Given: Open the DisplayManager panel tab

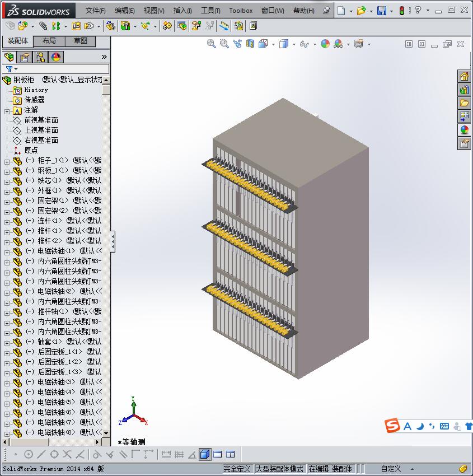Looking at the screenshot, I should [56, 57].
